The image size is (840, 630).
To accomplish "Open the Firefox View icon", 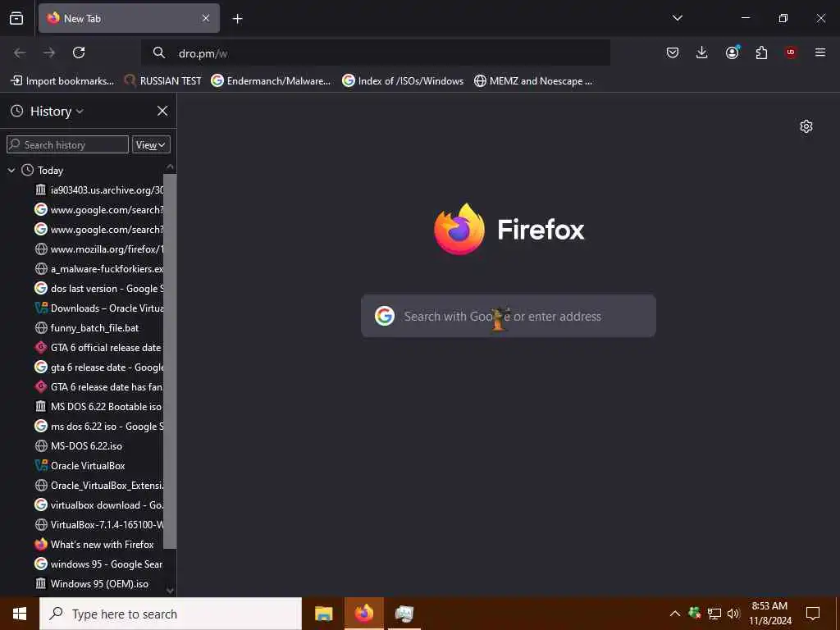I will tap(16, 18).
